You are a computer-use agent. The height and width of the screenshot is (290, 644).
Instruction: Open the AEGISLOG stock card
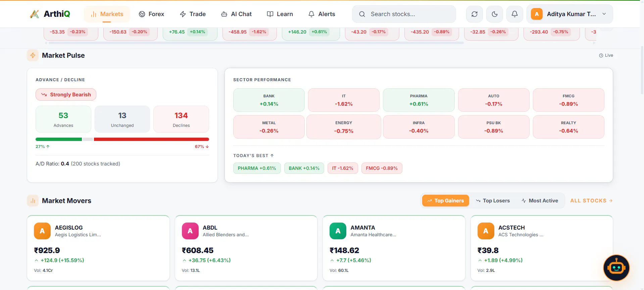(98, 248)
